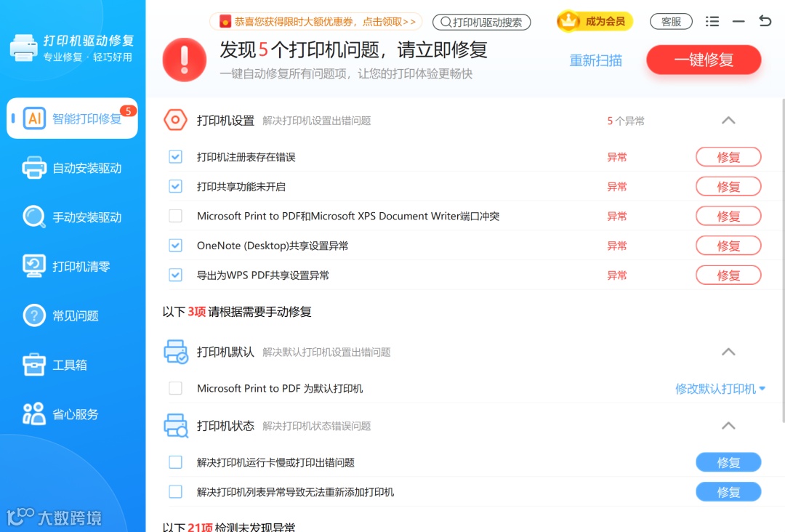
Task: Click the red exclamation warning icon
Action: point(184,60)
